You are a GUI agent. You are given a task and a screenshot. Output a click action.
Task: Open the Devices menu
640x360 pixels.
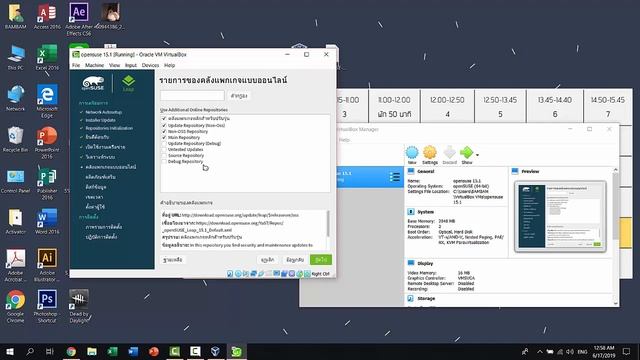[150, 65]
